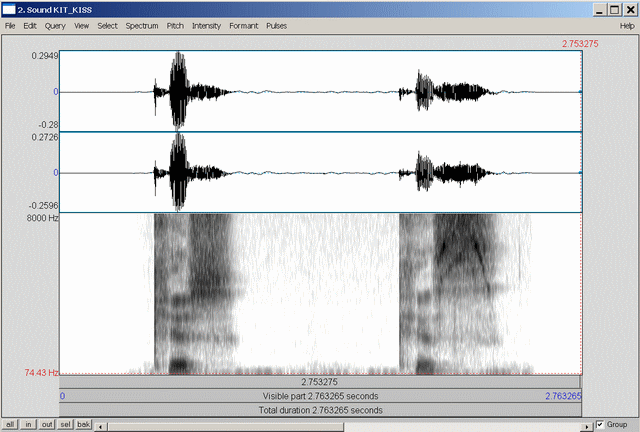This screenshot has width=640, height=432.
Task: Play the total duration 2.763265 seconds bar
Action: (319, 410)
